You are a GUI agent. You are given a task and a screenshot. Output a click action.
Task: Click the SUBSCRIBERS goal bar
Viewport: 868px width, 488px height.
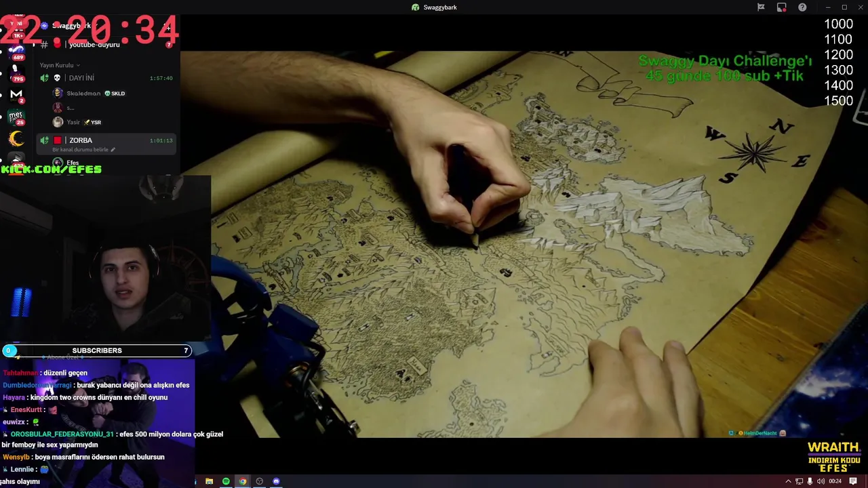[97, 350]
